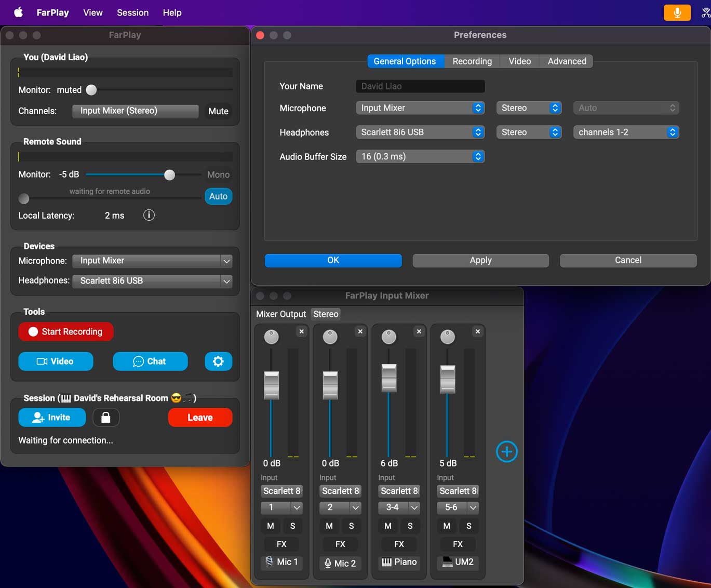Open the Video window from Tools
The width and height of the screenshot is (711, 588).
(56, 362)
